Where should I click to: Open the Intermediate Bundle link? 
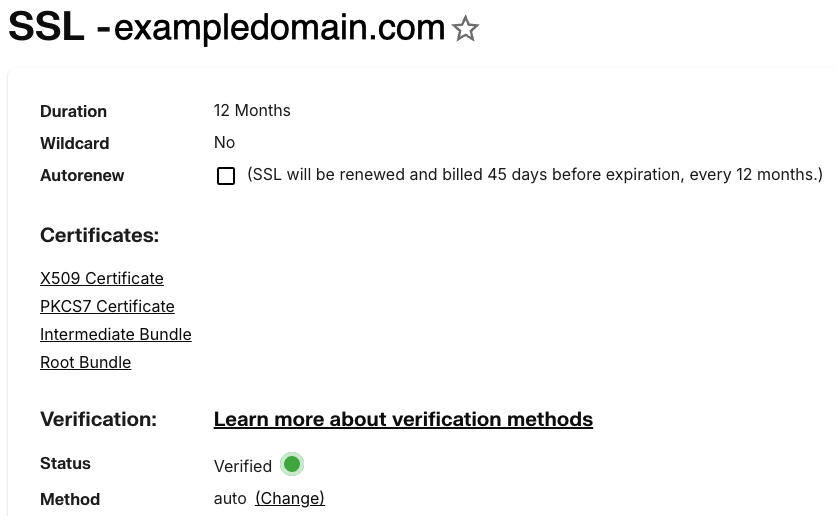click(x=116, y=334)
